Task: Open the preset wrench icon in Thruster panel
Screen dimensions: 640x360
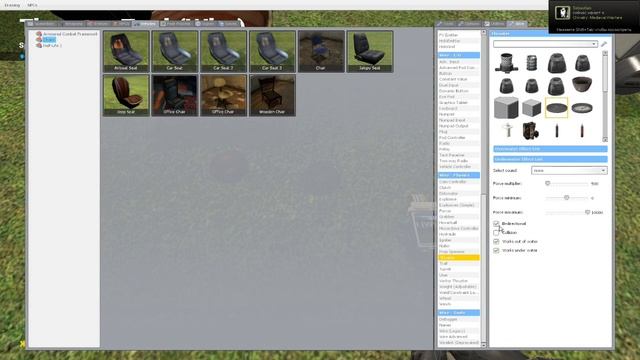Action: tap(604, 44)
